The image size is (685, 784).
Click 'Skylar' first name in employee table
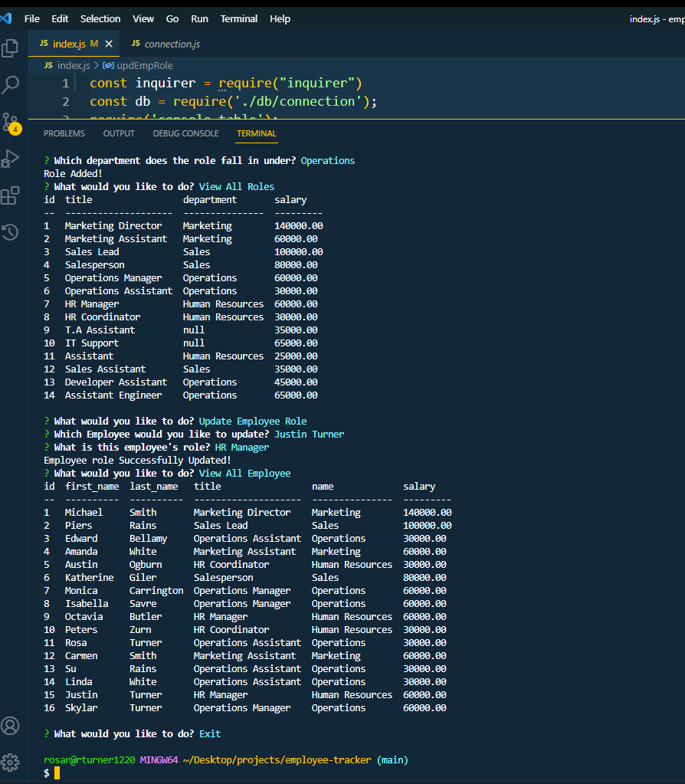[81, 707]
